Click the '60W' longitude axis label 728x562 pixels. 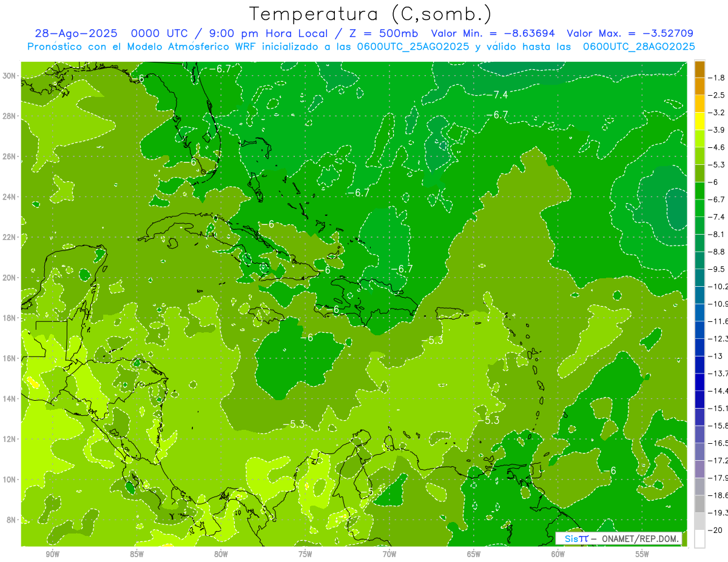click(x=558, y=554)
